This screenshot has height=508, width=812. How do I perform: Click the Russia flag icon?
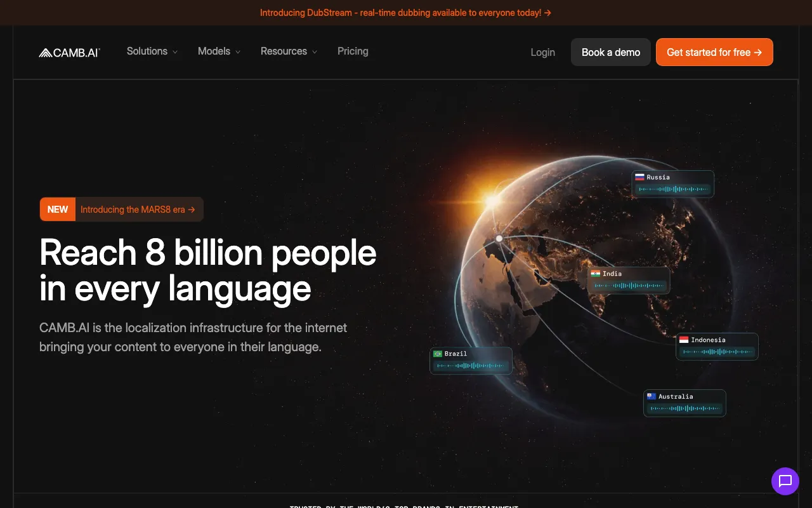click(x=639, y=177)
